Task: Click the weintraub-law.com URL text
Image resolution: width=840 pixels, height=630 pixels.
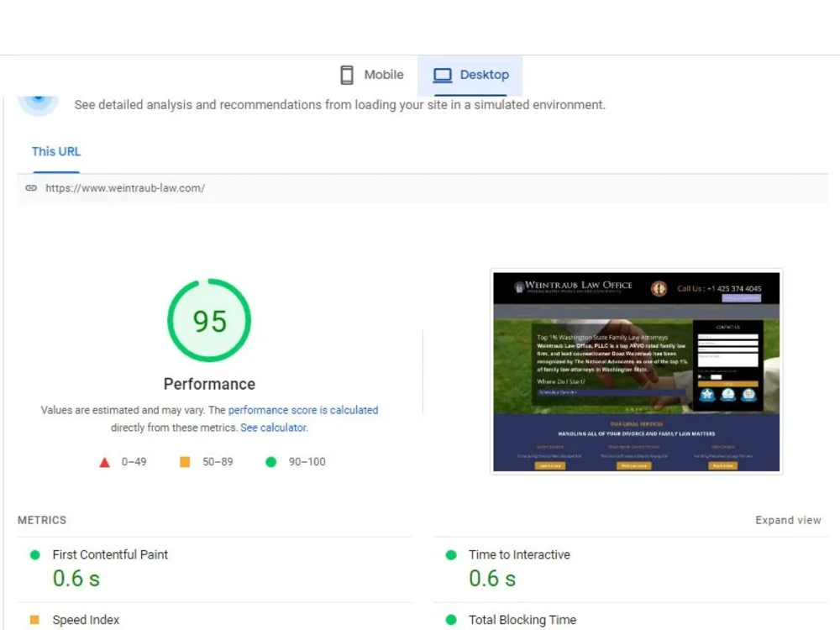Action: tap(125, 188)
